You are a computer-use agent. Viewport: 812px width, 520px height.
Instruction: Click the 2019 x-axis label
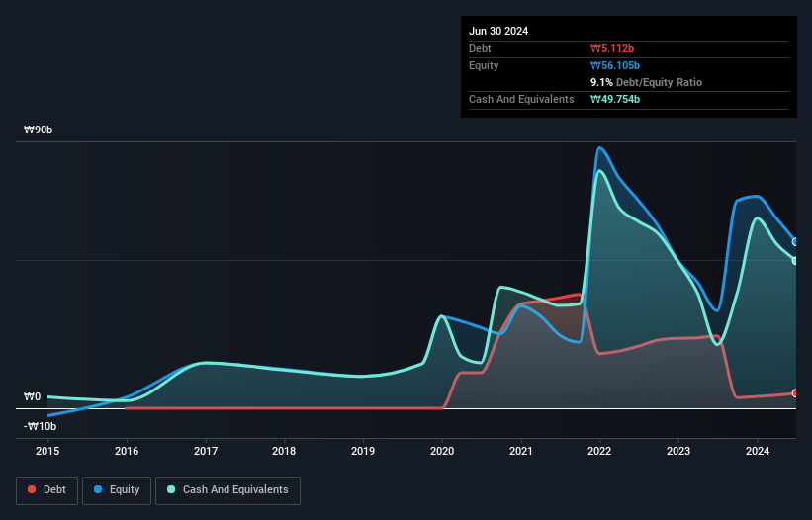[x=363, y=451]
